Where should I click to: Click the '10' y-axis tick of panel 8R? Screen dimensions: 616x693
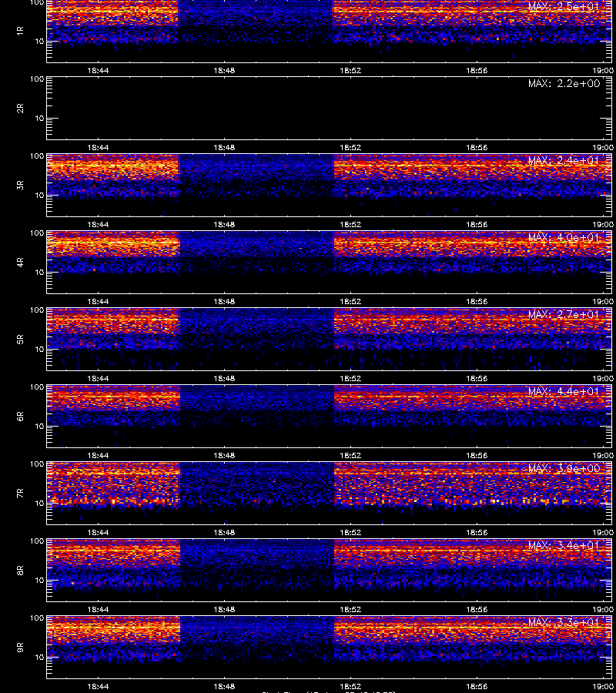39,581
